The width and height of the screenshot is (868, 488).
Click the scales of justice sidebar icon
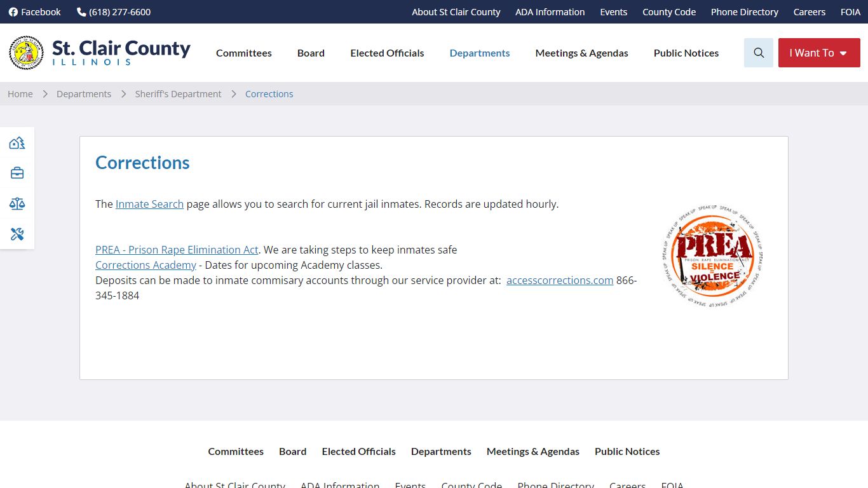(x=17, y=203)
